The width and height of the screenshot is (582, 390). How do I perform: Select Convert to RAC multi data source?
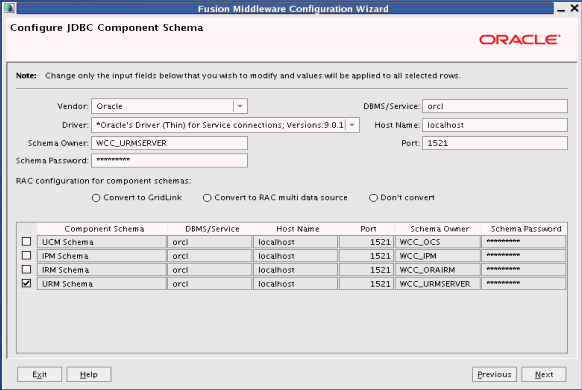(207, 198)
